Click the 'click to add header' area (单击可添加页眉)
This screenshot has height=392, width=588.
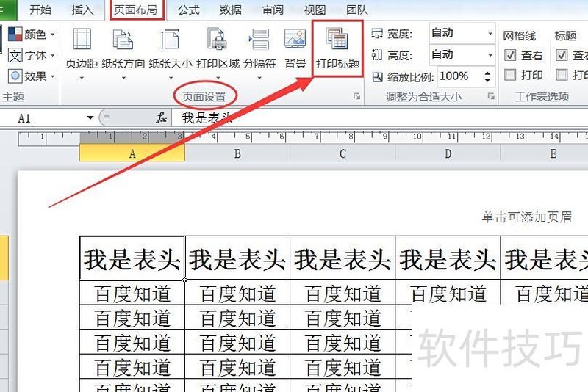pyautogui.click(x=526, y=217)
